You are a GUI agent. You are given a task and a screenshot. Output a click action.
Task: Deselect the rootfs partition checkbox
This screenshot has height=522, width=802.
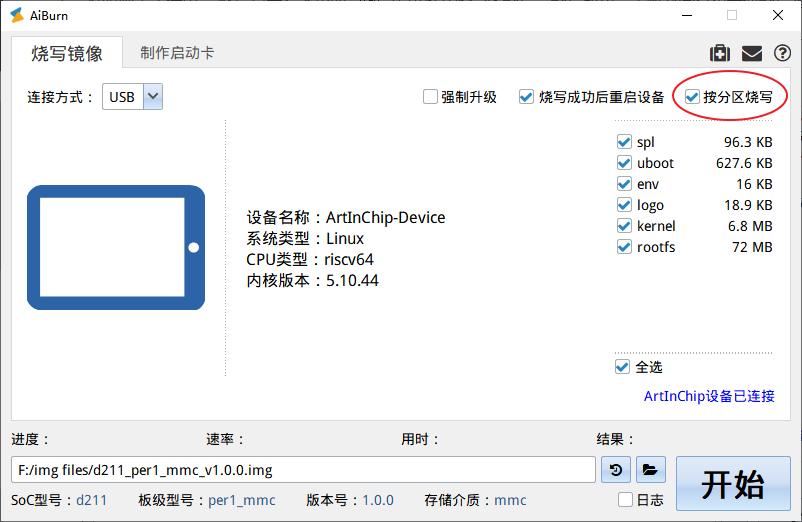[x=624, y=247]
